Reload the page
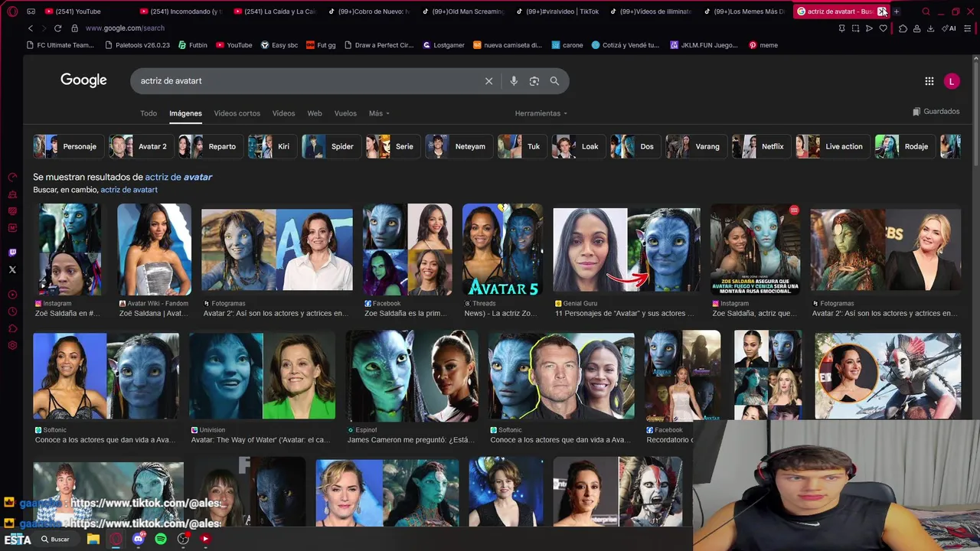The image size is (980, 551). tap(57, 28)
